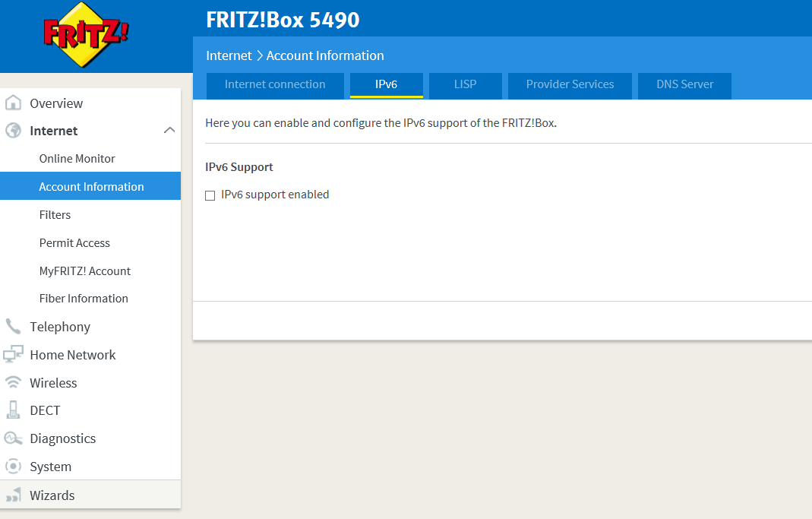812x519 pixels.
Task: Click the Overview house icon
Action: pos(13,103)
